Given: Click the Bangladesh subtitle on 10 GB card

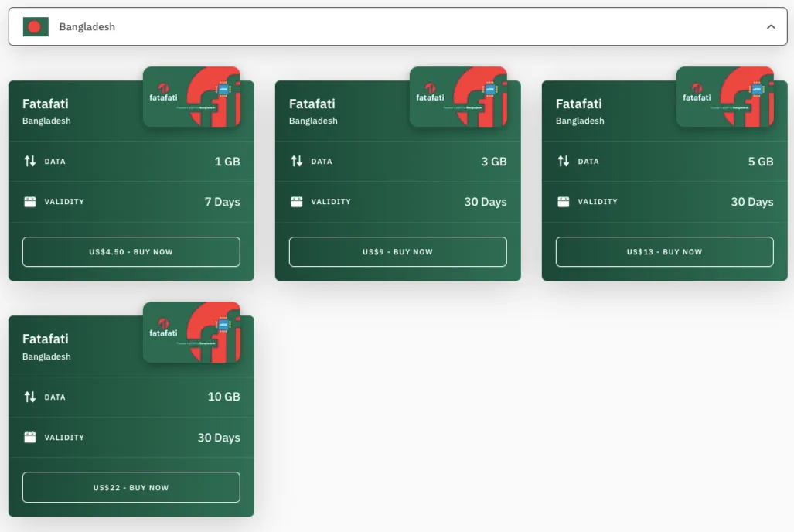Looking at the screenshot, I should pyautogui.click(x=46, y=356).
